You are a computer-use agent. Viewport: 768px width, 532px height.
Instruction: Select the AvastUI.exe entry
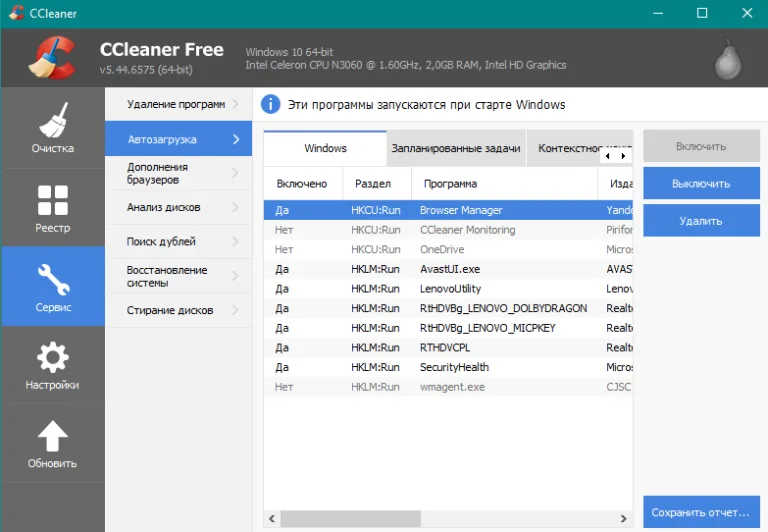[x=448, y=269]
